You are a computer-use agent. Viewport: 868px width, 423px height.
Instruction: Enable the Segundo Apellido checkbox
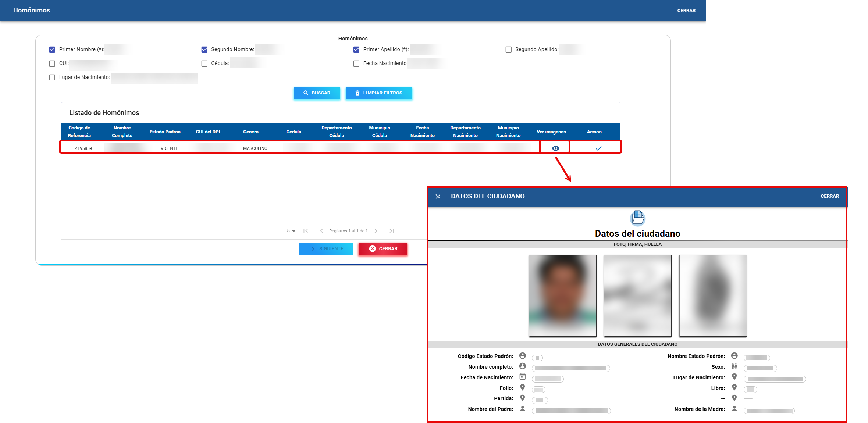(x=508, y=49)
